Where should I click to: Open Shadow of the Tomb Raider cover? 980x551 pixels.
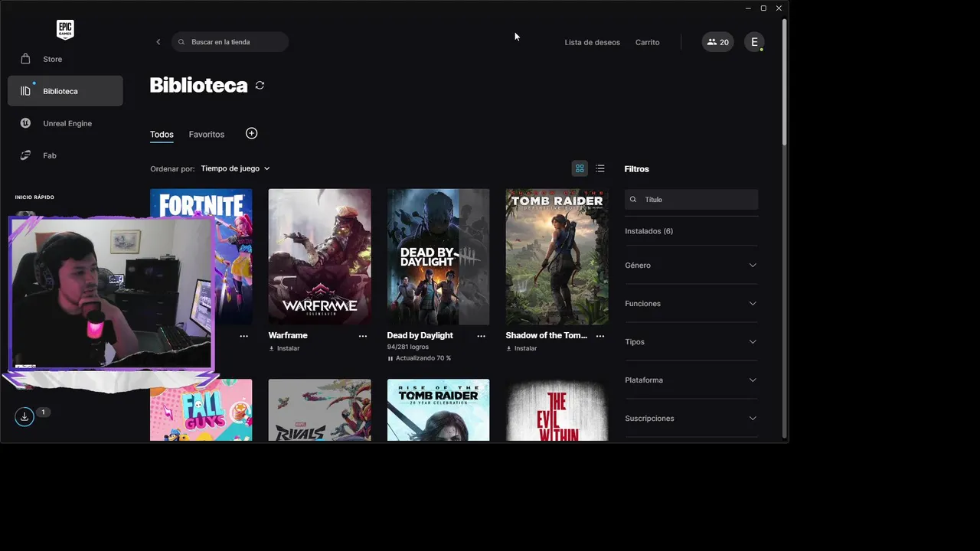pyautogui.click(x=557, y=257)
